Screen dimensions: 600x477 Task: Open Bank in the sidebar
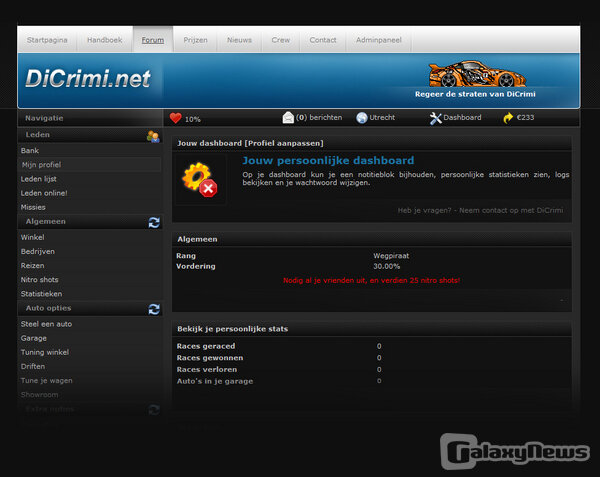pos(30,151)
